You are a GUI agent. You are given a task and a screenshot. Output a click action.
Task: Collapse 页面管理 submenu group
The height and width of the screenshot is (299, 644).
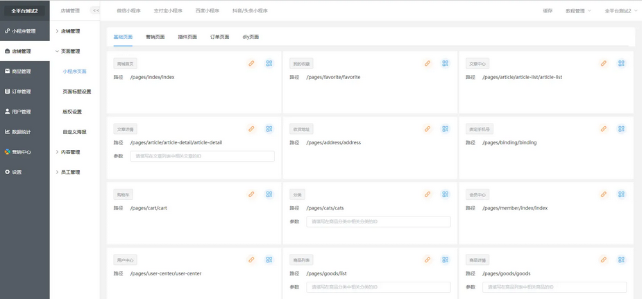(x=69, y=51)
